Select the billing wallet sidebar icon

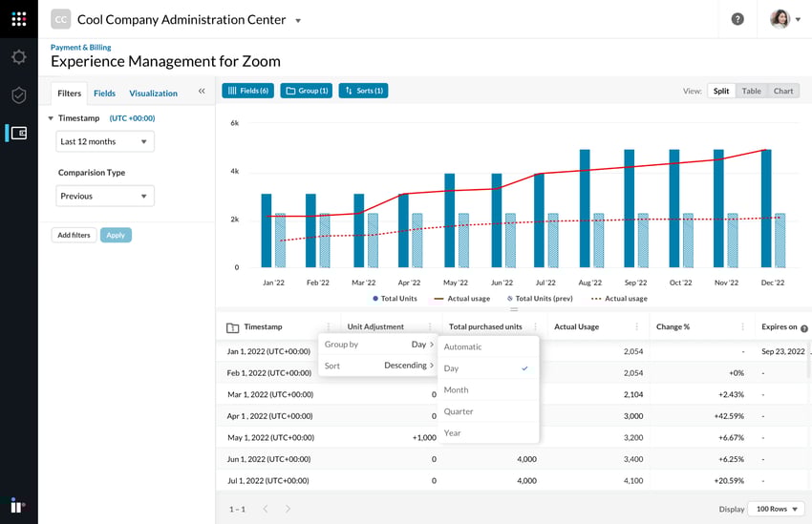pyautogui.click(x=18, y=134)
